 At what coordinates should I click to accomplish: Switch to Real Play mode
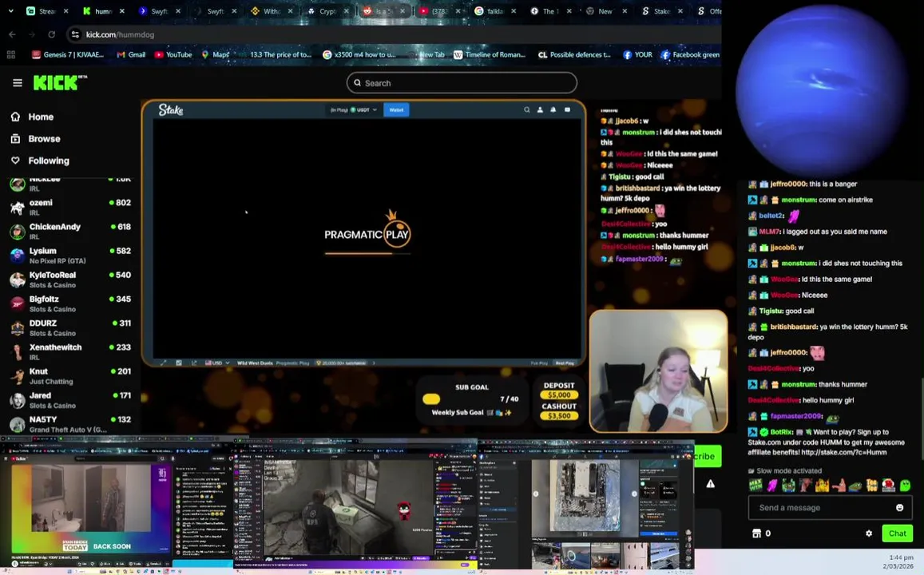(x=565, y=363)
